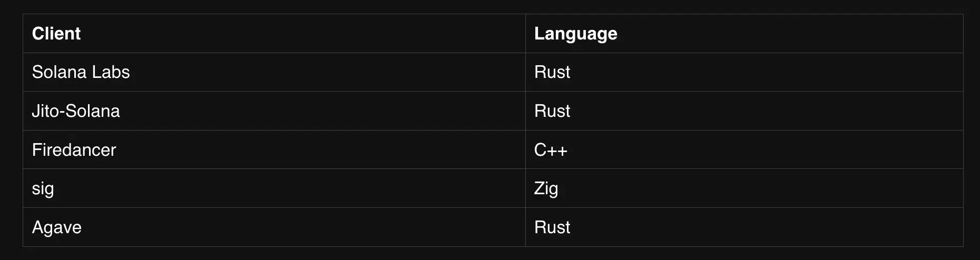Click Rust in the Jito-Solana row
This screenshot has width=980, height=260.
click(x=552, y=111)
